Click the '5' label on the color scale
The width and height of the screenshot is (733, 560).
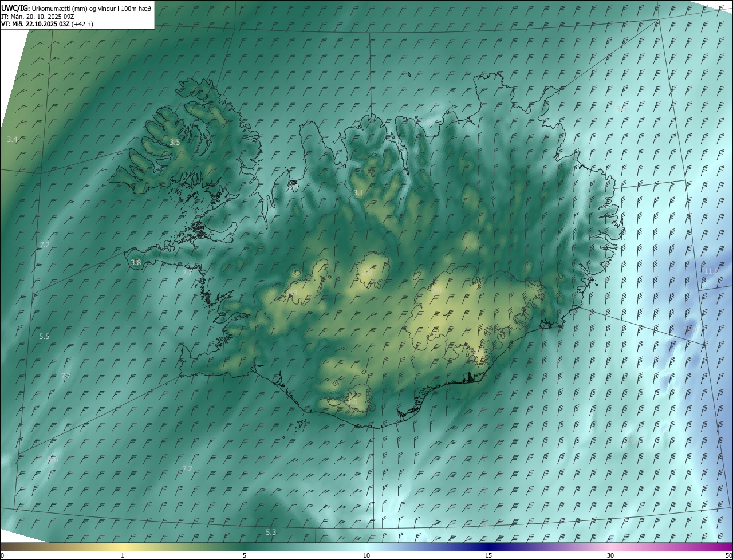[x=245, y=555]
